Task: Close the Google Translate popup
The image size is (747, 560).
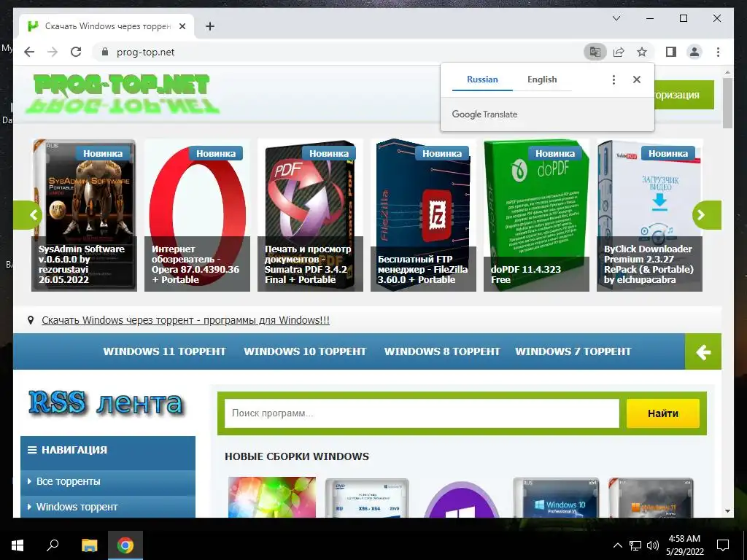Action: pos(636,79)
